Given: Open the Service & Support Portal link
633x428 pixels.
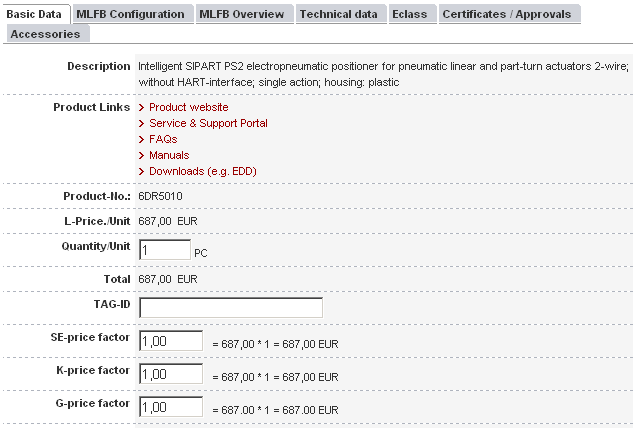Looking at the screenshot, I should (x=208, y=123).
